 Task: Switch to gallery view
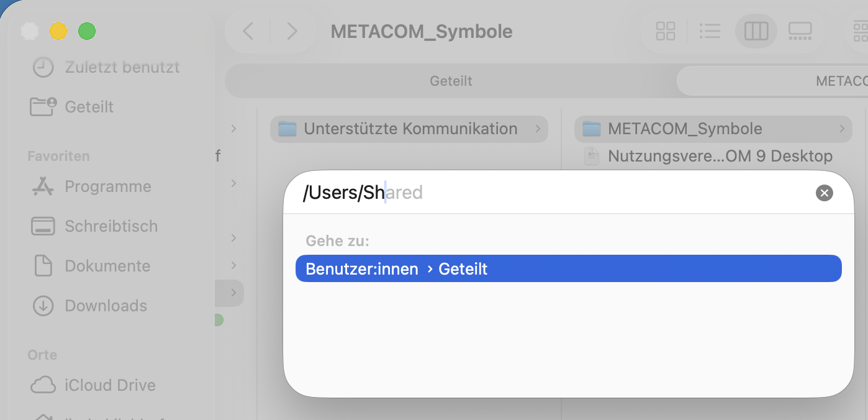coord(800,31)
